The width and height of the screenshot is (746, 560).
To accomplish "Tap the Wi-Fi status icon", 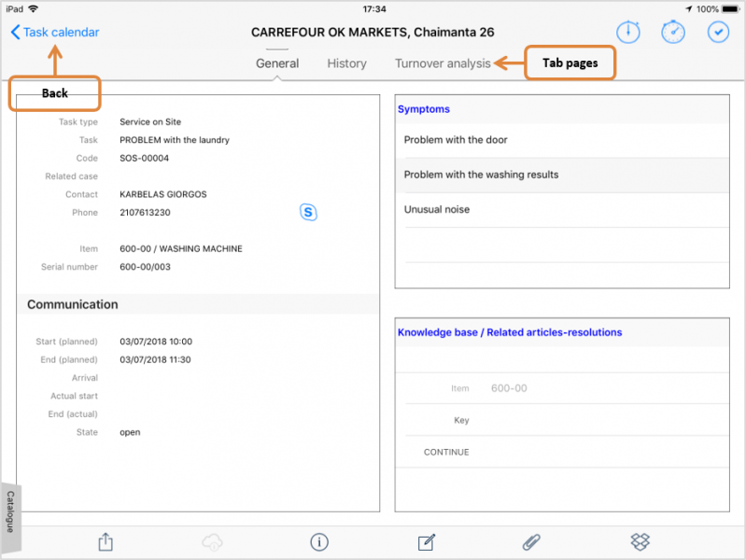I will (x=33, y=8).
